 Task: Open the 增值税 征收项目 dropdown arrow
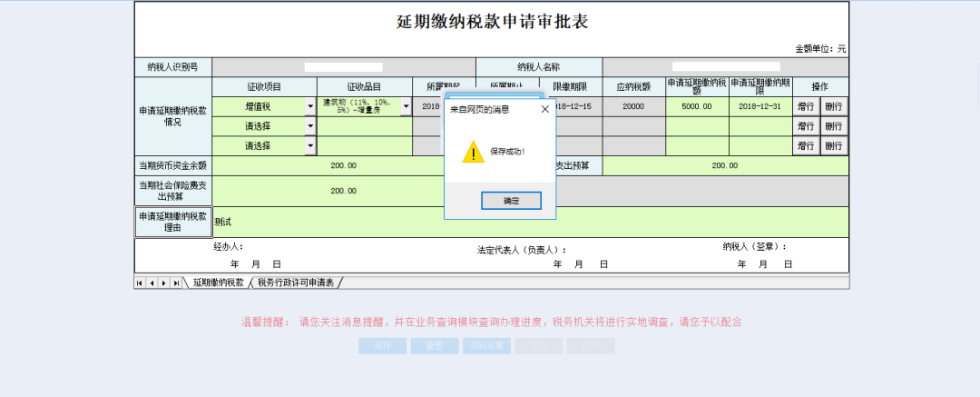(310, 106)
